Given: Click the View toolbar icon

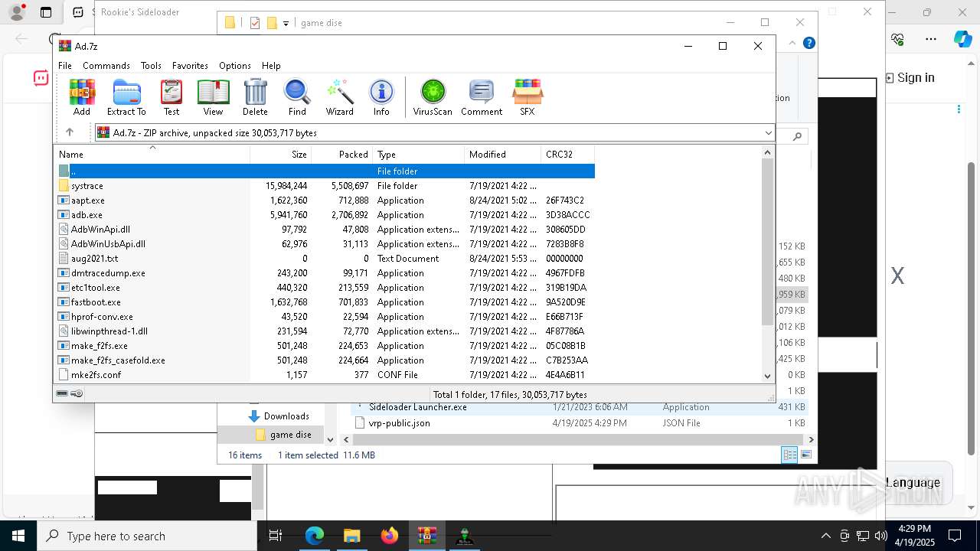Looking at the screenshot, I should tap(213, 97).
